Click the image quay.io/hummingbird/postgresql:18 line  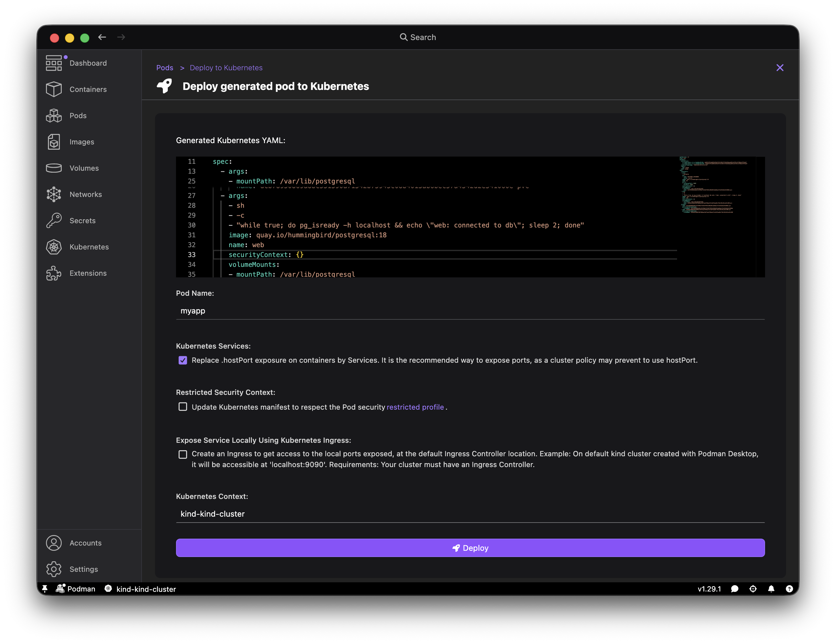tap(307, 235)
